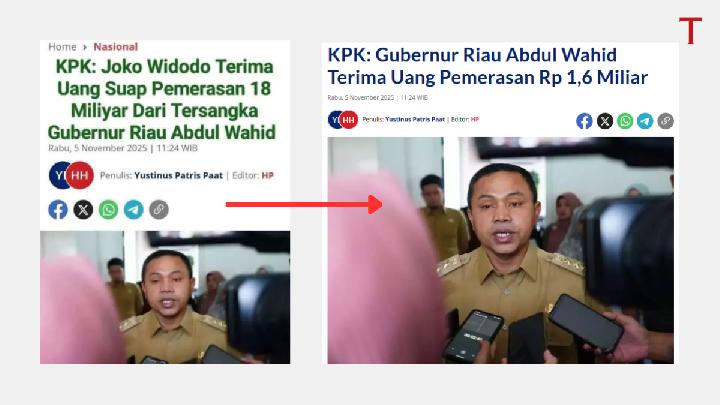Click the right article large photo
The height and width of the screenshot is (405, 720).
click(501, 250)
